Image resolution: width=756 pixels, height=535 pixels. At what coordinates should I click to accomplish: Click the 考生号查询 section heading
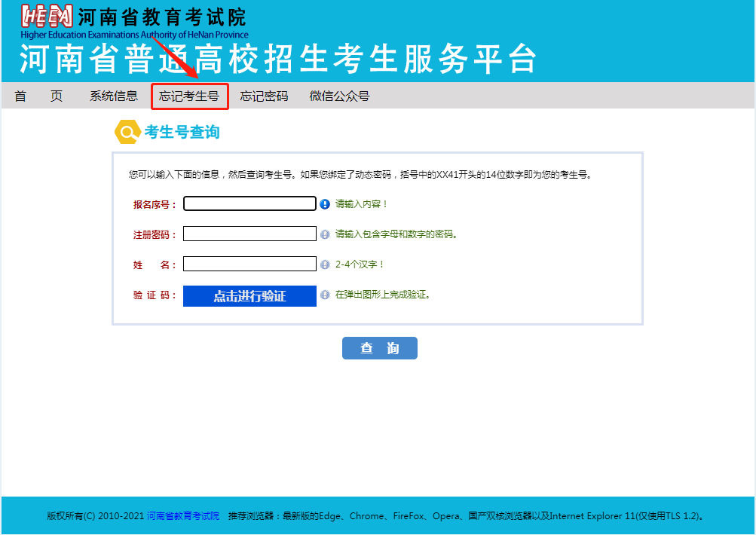point(182,133)
